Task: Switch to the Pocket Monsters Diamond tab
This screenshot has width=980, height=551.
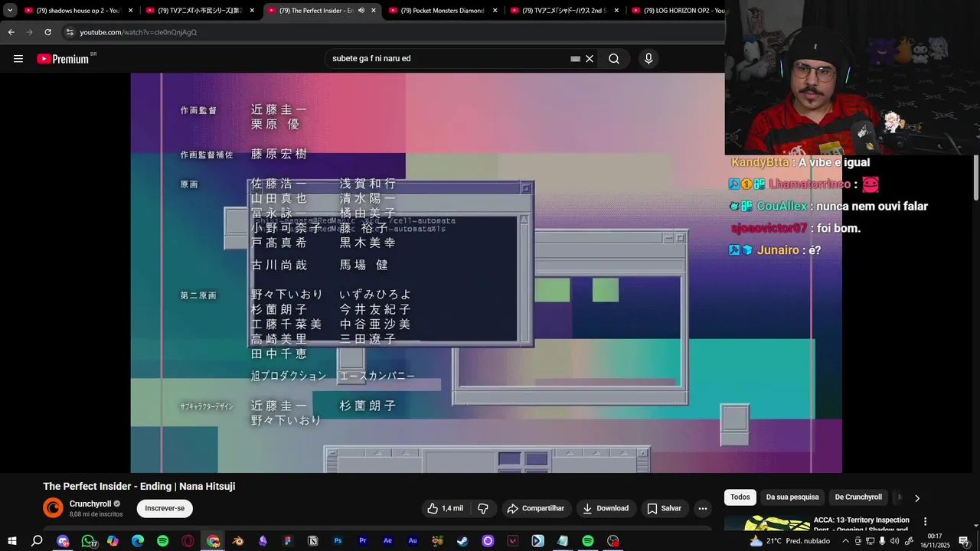Action: (444, 11)
